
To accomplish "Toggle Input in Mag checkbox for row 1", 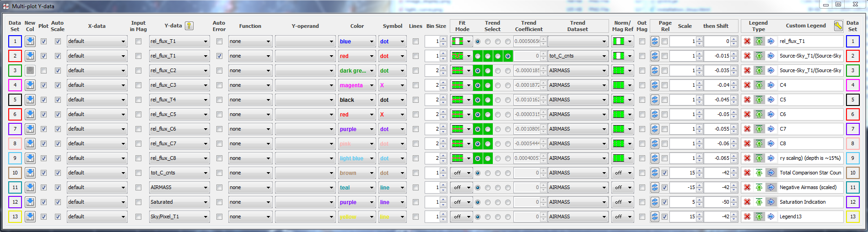I will [x=138, y=41].
